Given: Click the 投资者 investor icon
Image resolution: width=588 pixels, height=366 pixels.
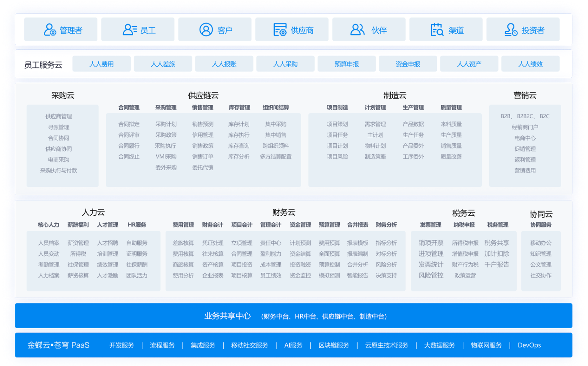Looking at the screenshot, I should (x=511, y=30).
